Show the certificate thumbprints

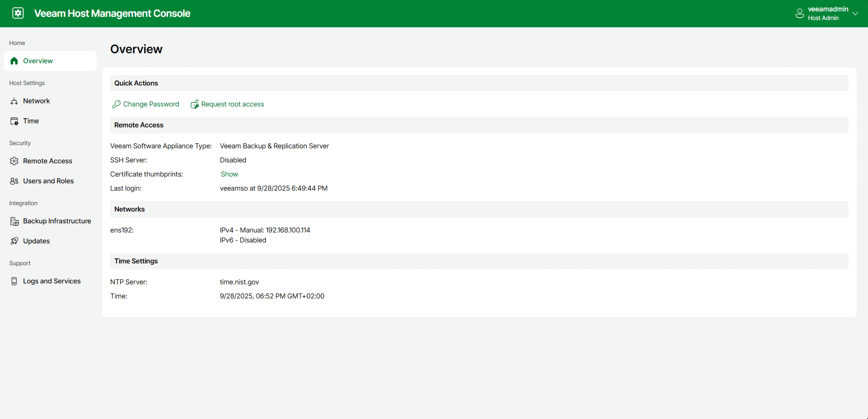coord(229,174)
